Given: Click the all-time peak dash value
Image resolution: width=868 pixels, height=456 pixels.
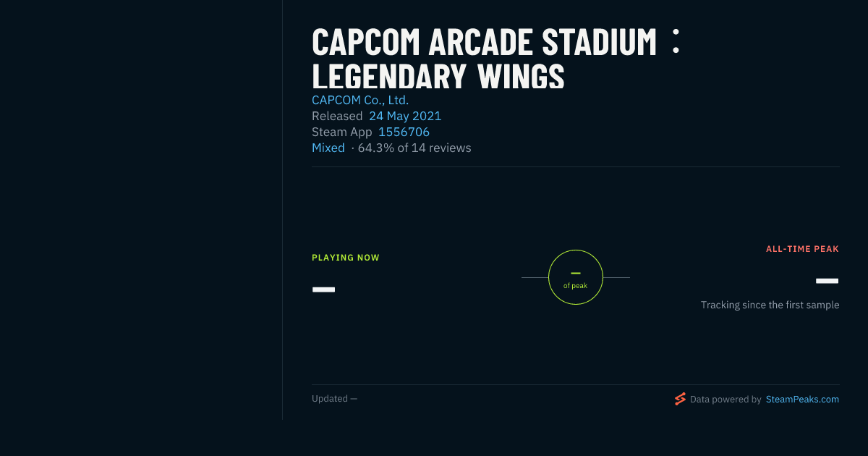Looking at the screenshot, I should click(x=827, y=281).
